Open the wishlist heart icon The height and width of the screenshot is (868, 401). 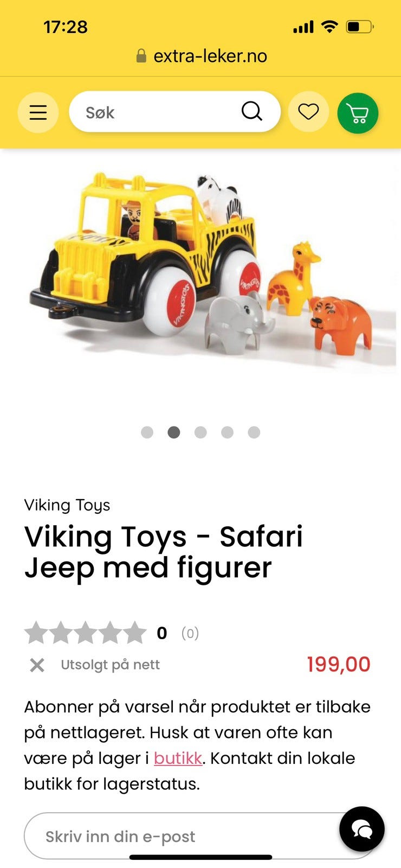[x=308, y=112]
